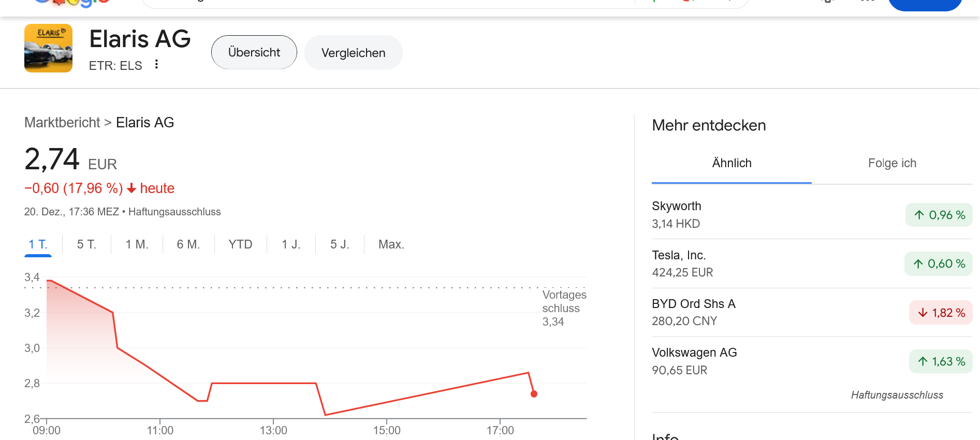Click the Elaris AG logo thumbnail
Screen dimensions: 980x440
point(48,48)
